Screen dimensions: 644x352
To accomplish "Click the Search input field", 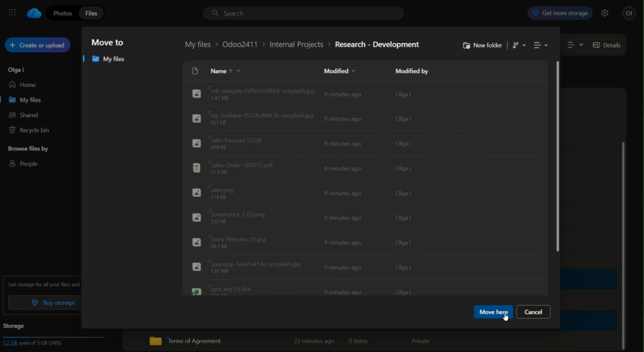I will click(x=308, y=13).
